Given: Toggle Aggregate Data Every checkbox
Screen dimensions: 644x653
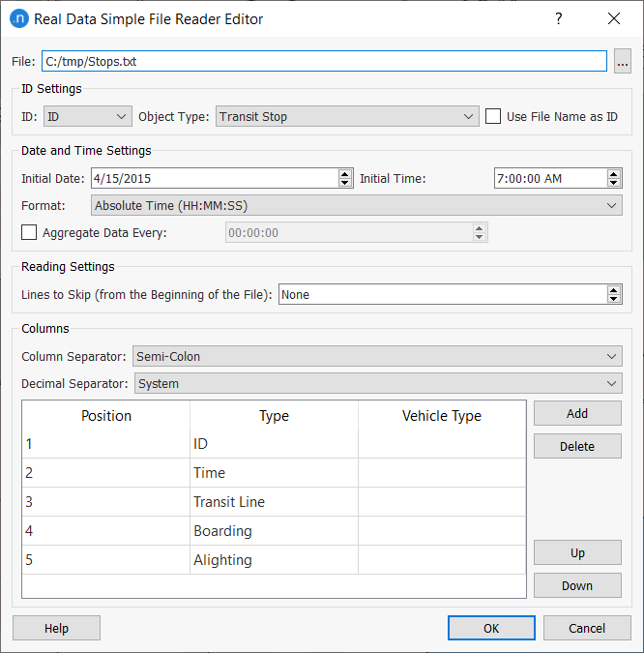Looking at the screenshot, I should click(29, 232).
